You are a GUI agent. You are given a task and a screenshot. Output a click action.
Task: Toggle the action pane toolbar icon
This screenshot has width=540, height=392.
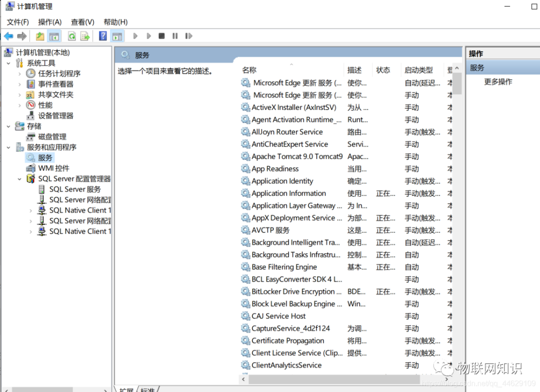tap(117, 36)
